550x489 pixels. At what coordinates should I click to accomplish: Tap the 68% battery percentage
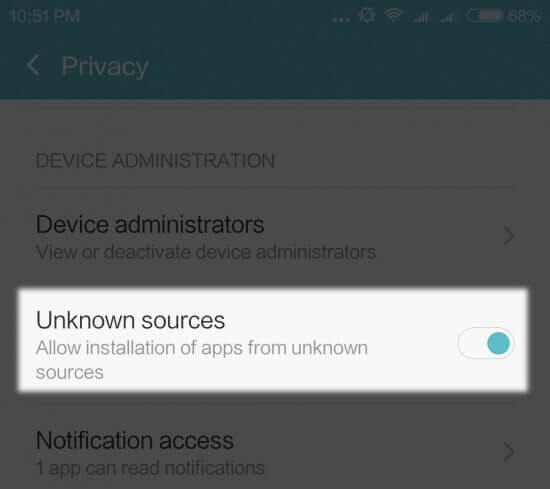click(524, 16)
